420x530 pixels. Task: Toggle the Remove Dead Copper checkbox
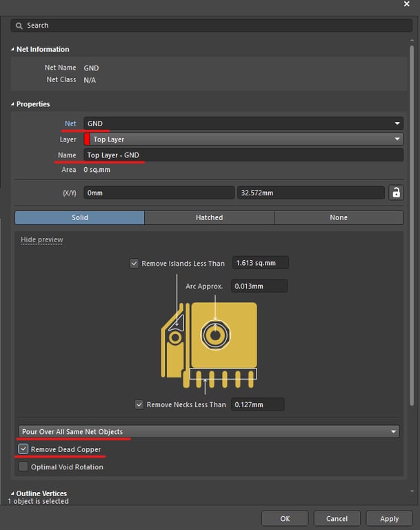point(23,449)
